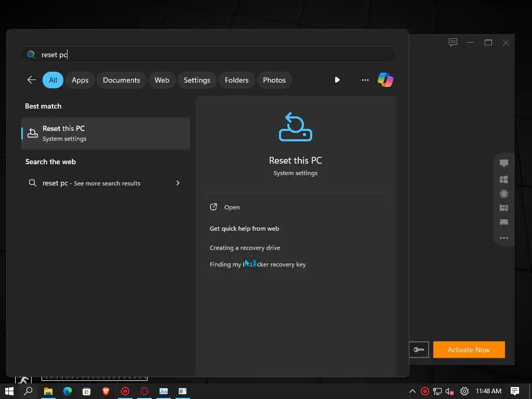This screenshot has width=532, height=399.
Task: Switch to the Settings filter tab
Action: [197, 80]
